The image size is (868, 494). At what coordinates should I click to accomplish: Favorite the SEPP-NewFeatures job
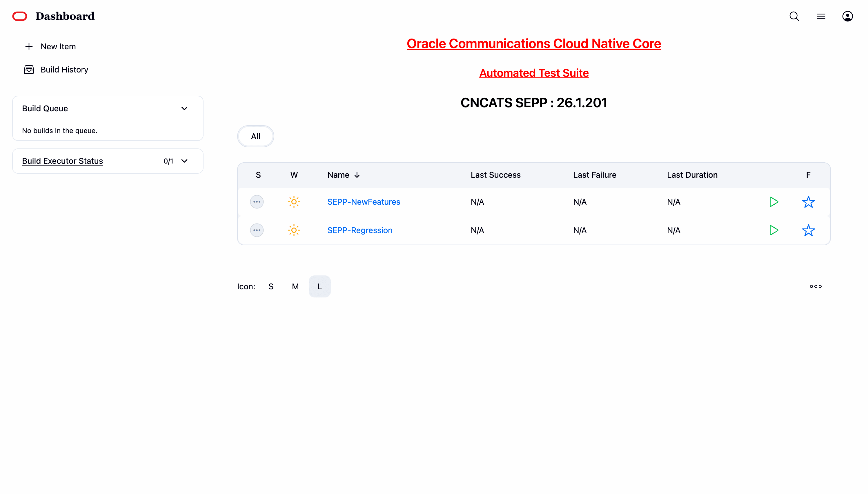(x=808, y=202)
